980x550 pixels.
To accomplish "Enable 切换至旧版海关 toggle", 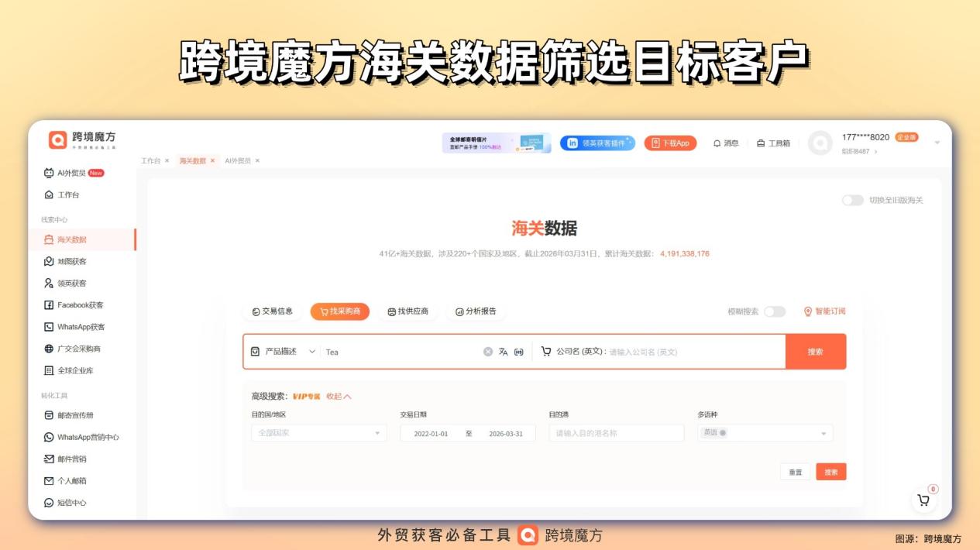I will [854, 199].
